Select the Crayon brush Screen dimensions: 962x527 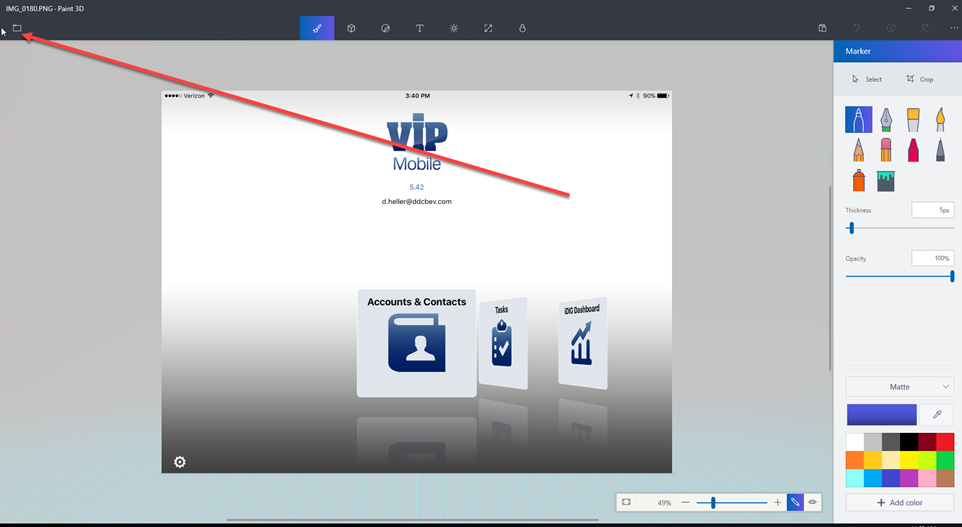tap(913, 150)
